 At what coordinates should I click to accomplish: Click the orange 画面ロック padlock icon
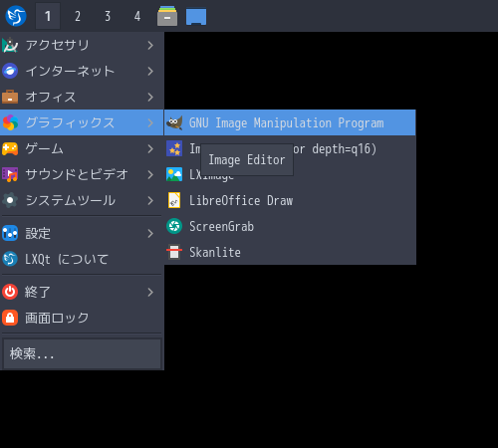pyautogui.click(x=10, y=318)
